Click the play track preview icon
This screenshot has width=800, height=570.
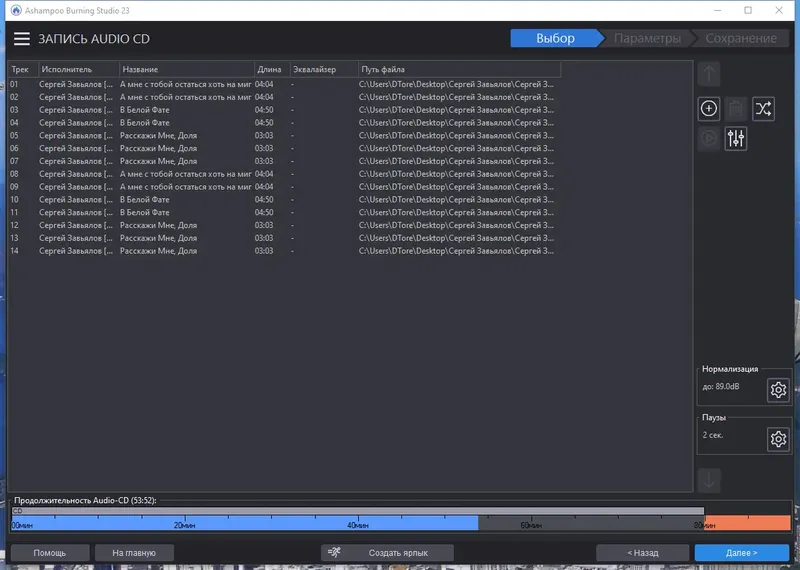[x=709, y=138]
